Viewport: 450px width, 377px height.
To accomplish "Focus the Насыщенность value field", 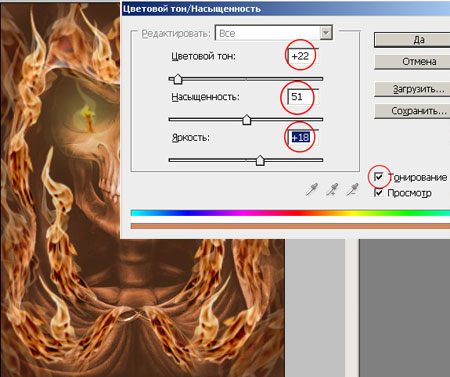I will click(303, 97).
